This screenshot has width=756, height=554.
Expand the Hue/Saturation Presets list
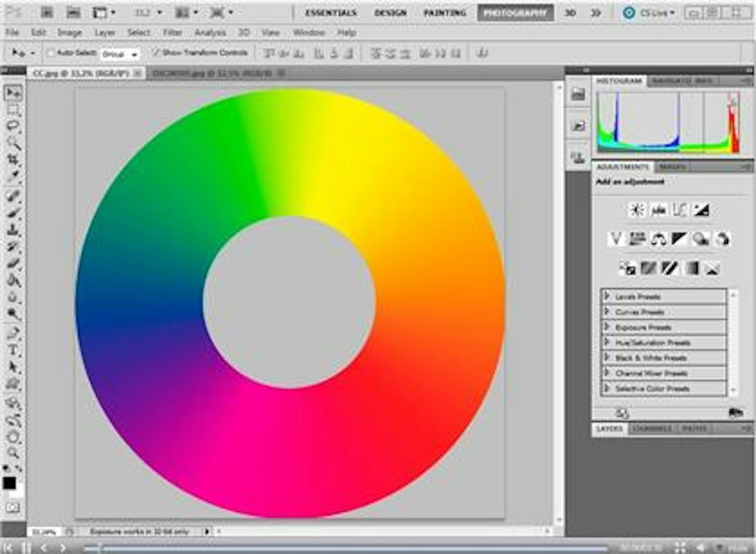pyautogui.click(x=607, y=342)
